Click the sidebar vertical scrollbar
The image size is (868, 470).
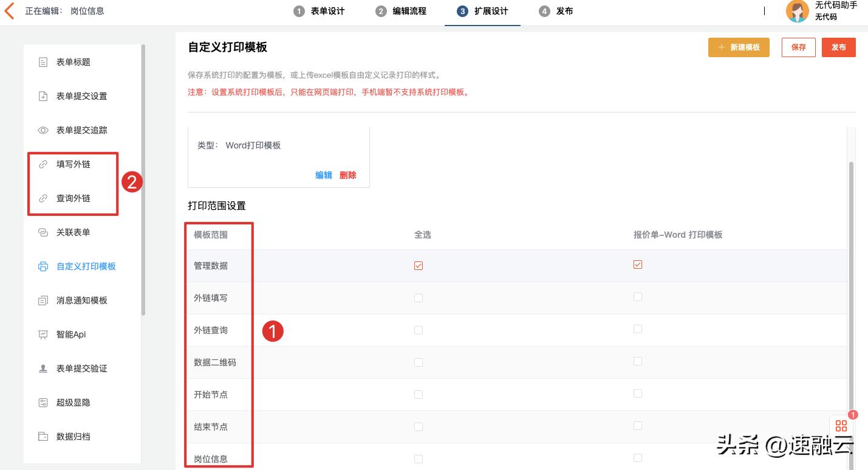pos(143,179)
